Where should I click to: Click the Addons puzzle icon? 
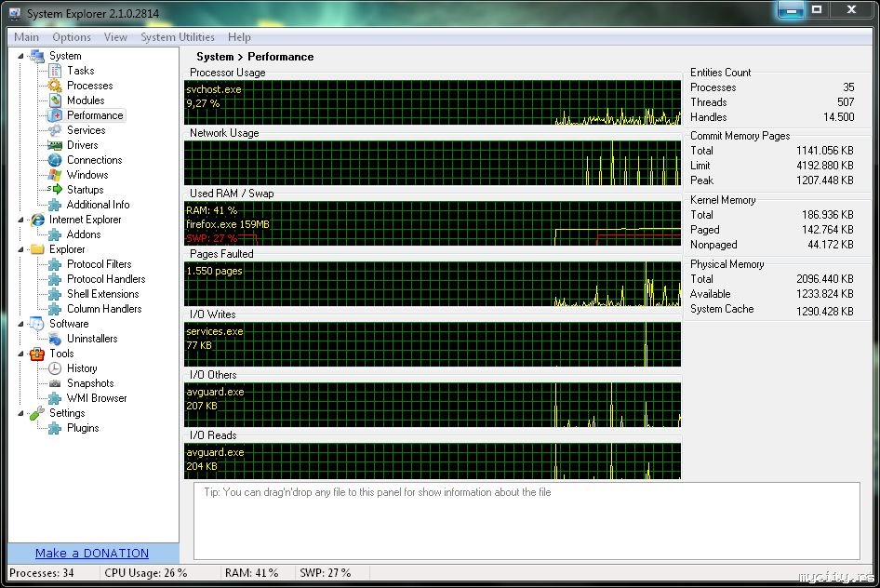click(55, 234)
